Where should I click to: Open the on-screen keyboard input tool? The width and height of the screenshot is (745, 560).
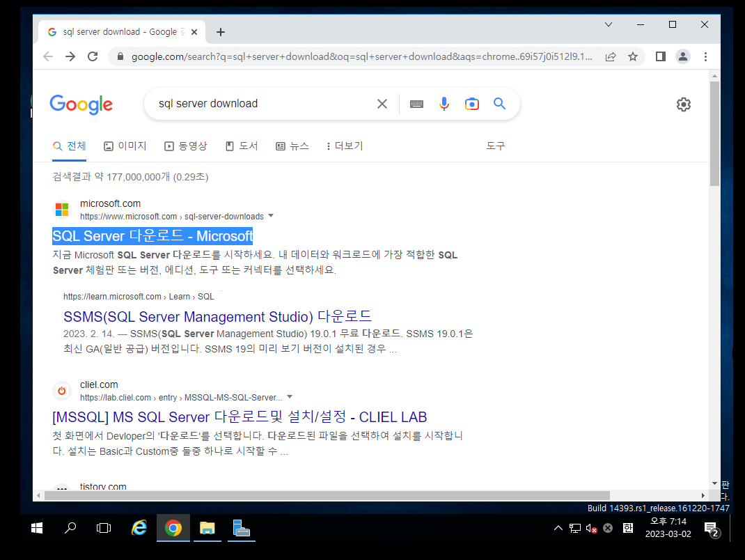tap(416, 104)
